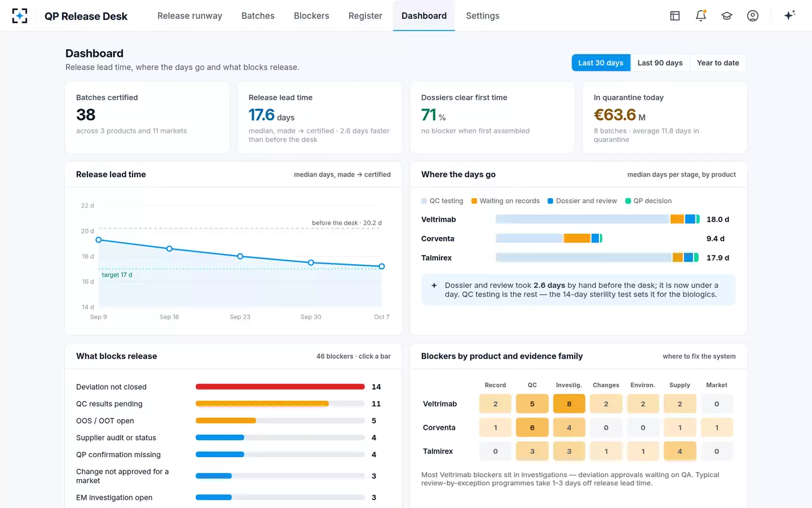Open the user profile icon
The width and height of the screenshot is (812, 508).
pos(753,16)
